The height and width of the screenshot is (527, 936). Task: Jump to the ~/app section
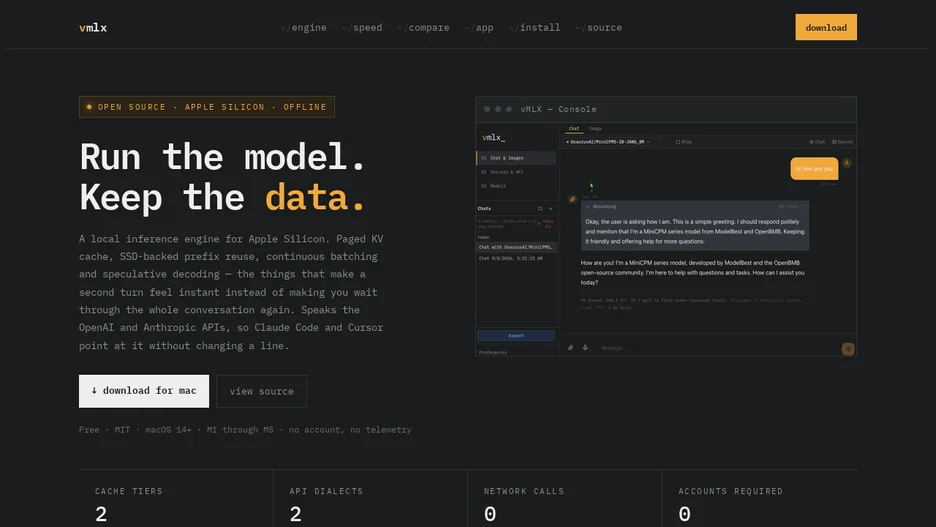tap(479, 27)
